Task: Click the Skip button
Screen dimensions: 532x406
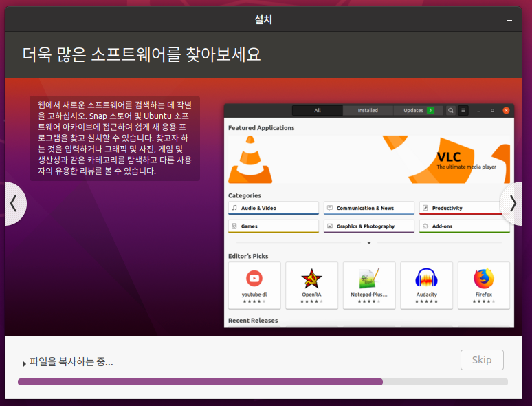Action: click(x=482, y=360)
